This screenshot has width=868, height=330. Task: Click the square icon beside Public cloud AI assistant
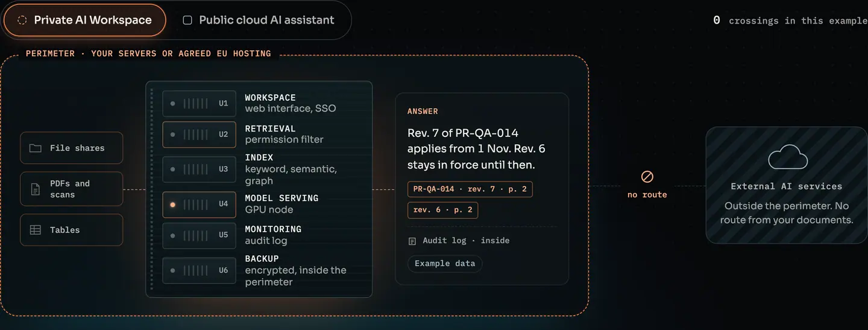(x=187, y=20)
